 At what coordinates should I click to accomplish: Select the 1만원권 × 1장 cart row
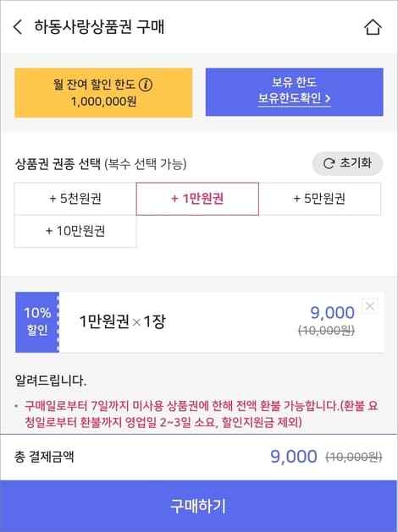pyautogui.click(x=200, y=322)
